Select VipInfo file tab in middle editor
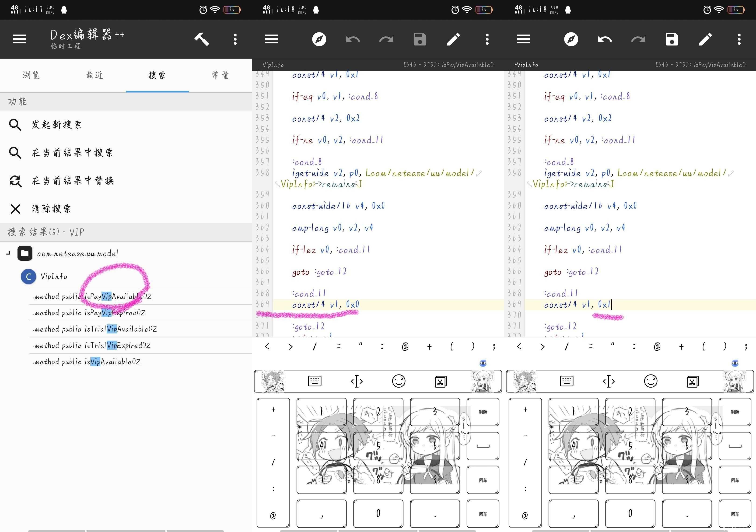This screenshot has height=532, width=756. click(x=273, y=65)
